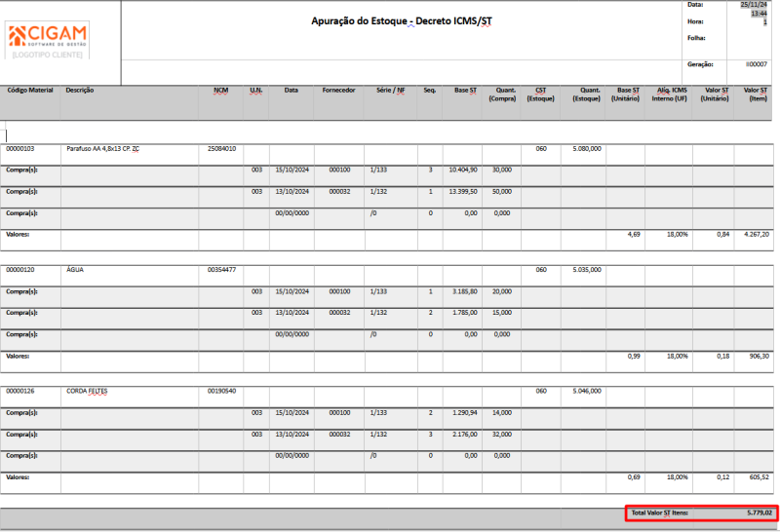Click the Geração value II00007
This screenshot has height=532, width=780.
(x=757, y=64)
